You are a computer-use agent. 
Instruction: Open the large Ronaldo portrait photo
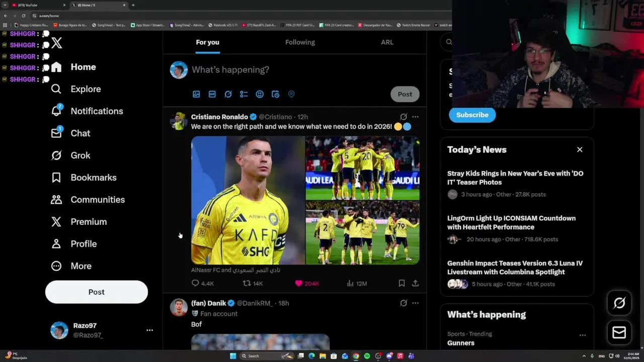(248, 200)
